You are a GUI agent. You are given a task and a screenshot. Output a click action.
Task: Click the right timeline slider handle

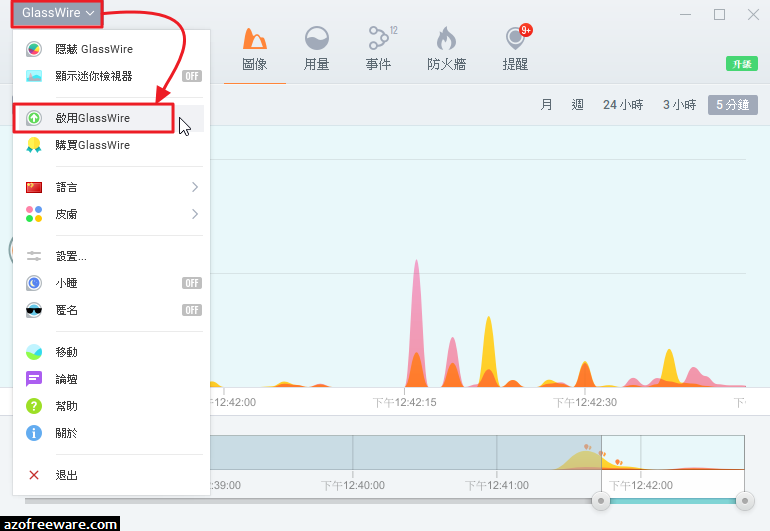745,501
